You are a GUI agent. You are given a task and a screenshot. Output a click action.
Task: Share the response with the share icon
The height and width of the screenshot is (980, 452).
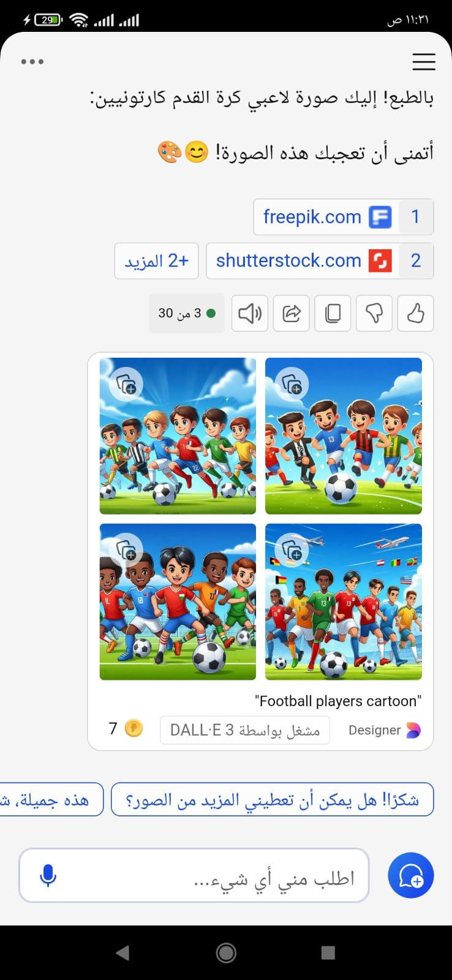click(291, 313)
